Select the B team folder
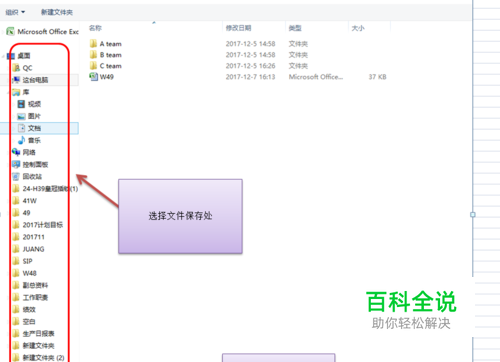The image size is (500, 362). pos(106,55)
